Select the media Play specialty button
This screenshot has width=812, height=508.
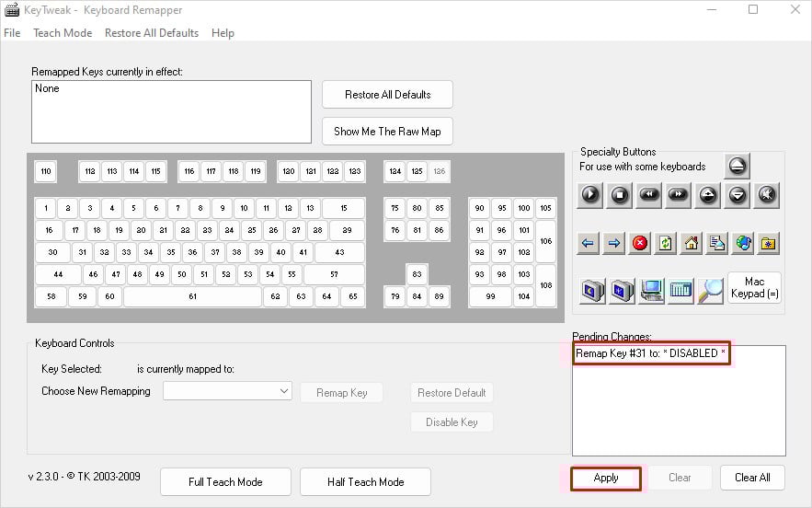tap(589, 195)
